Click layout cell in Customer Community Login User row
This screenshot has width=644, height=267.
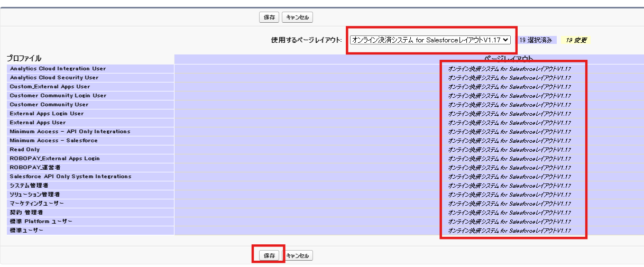[x=510, y=96]
